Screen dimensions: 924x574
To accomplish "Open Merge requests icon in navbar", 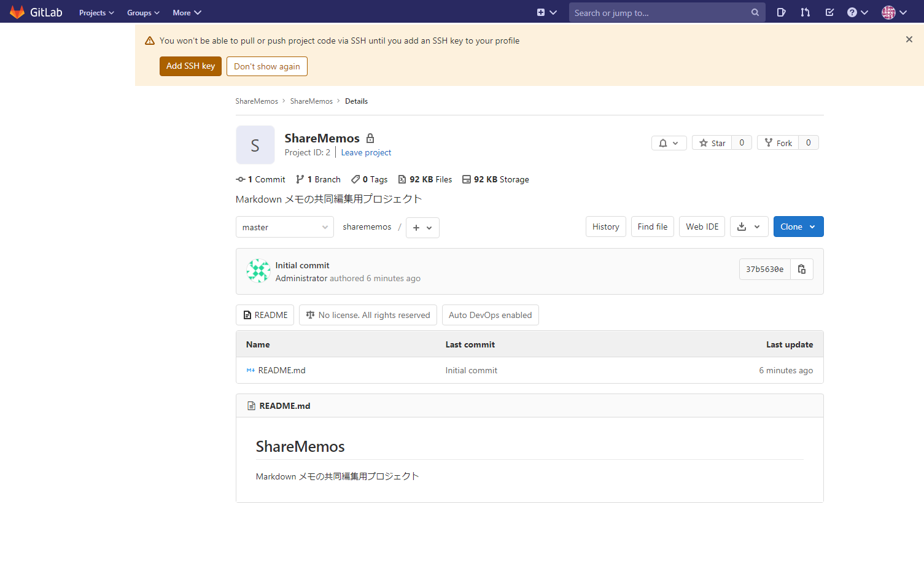I will (x=805, y=12).
